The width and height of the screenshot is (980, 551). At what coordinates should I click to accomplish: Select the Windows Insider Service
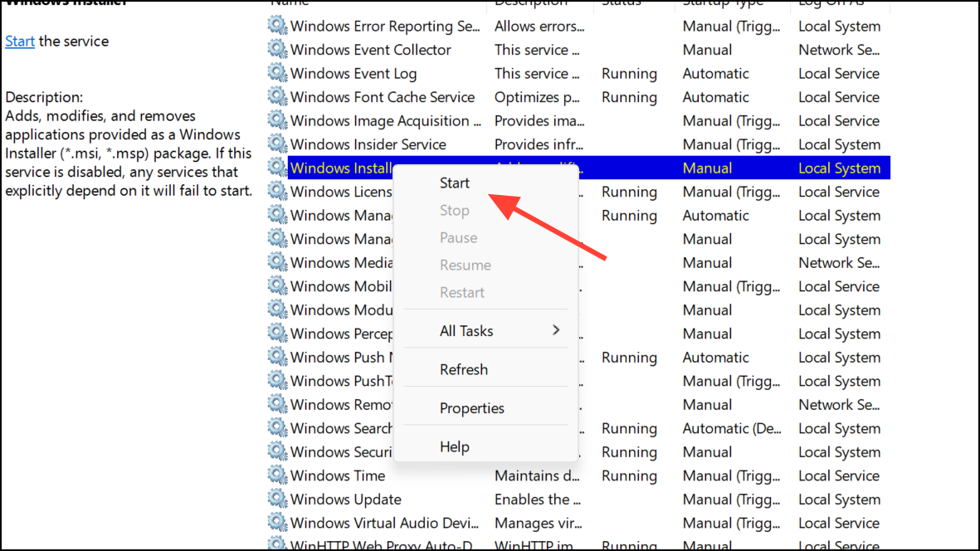coord(368,145)
